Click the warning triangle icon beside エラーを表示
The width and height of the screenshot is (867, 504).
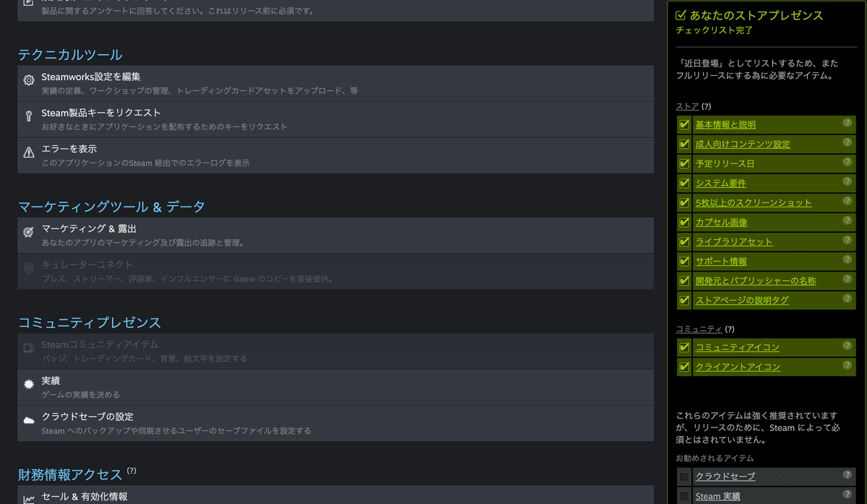[29, 152]
